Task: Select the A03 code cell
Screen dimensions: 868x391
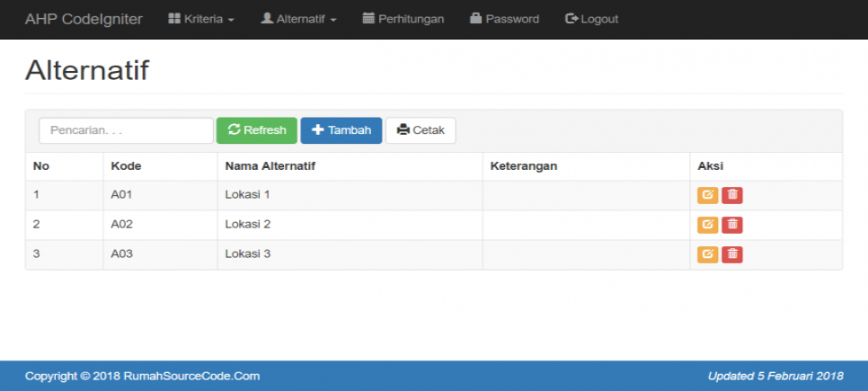Action: click(160, 254)
